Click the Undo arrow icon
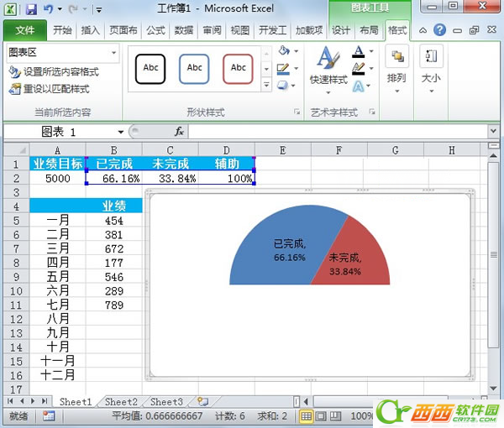Viewport: 504px width, 428px height. 48,9
